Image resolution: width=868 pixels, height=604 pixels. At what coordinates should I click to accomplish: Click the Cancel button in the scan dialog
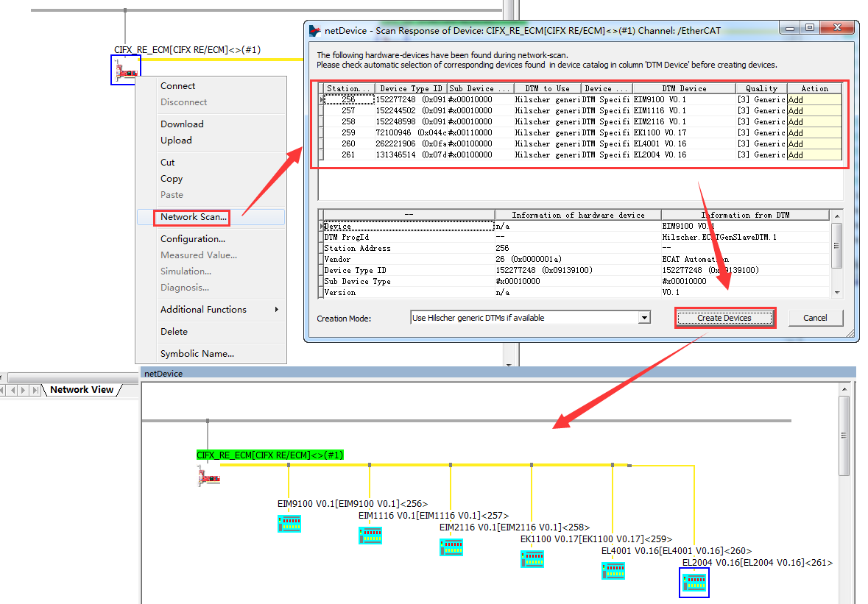[815, 318]
